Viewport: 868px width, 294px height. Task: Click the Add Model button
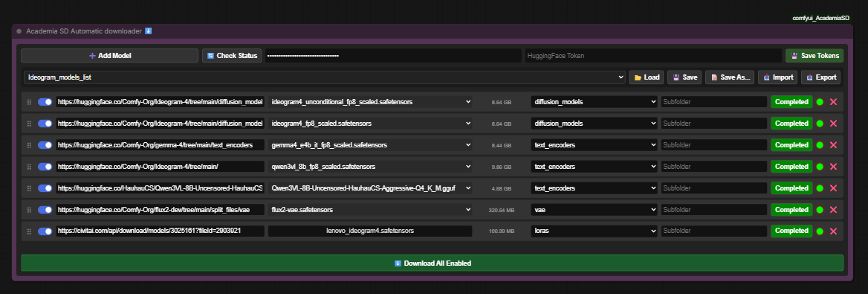click(109, 56)
